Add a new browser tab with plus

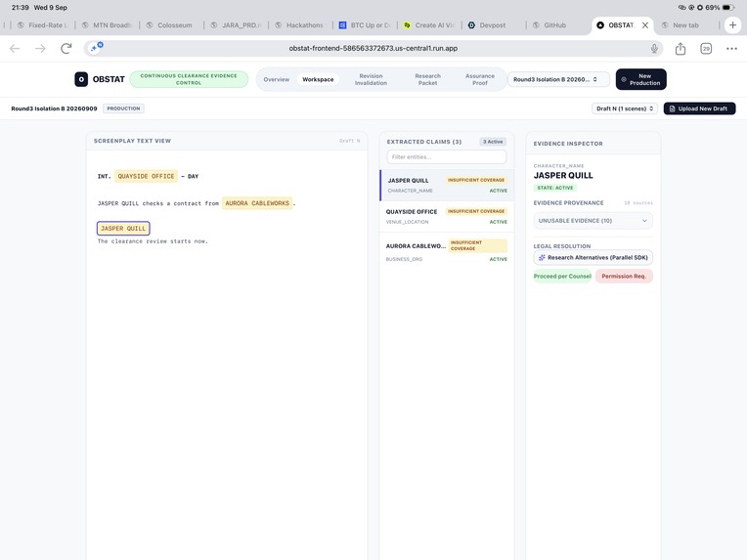pyautogui.click(x=732, y=25)
